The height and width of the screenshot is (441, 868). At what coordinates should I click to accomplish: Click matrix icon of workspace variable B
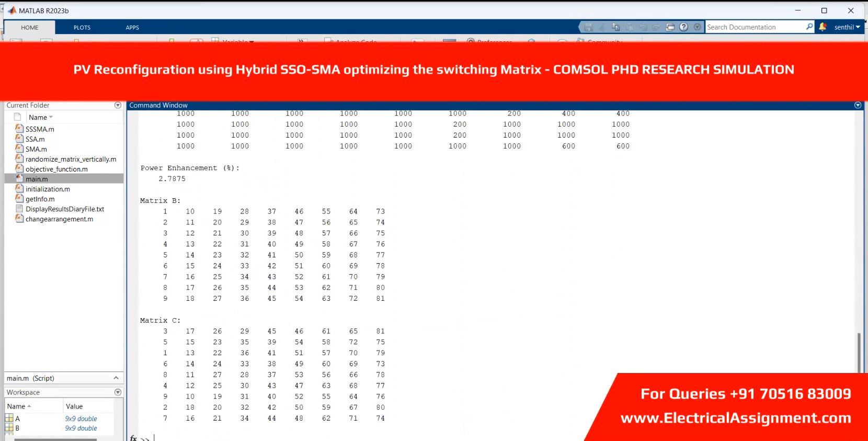coord(9,428)
